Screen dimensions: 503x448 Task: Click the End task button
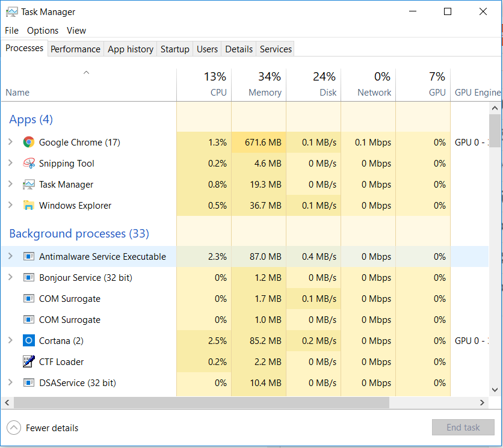(x=463, y=427)
